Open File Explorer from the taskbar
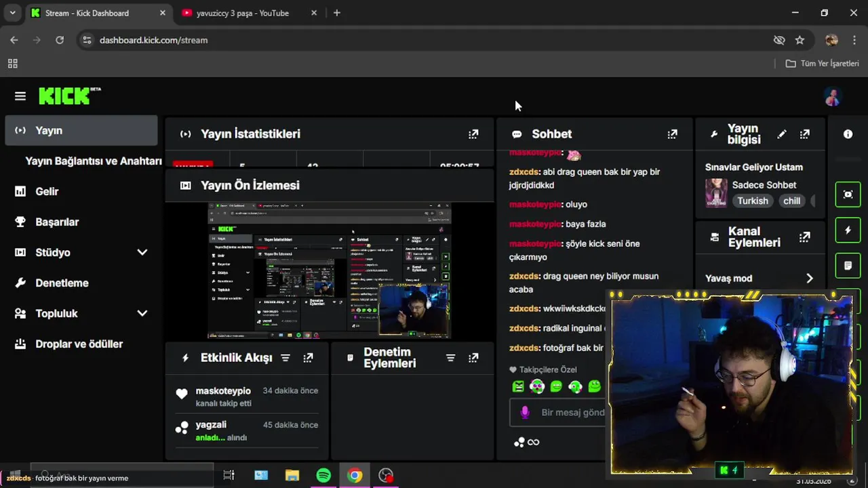 [x=292, y=475]
